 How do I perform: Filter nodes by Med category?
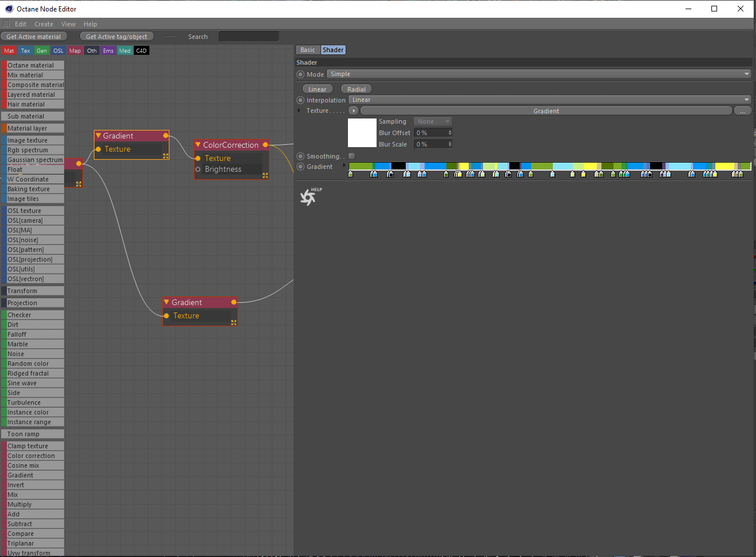(x=125, y=51)
